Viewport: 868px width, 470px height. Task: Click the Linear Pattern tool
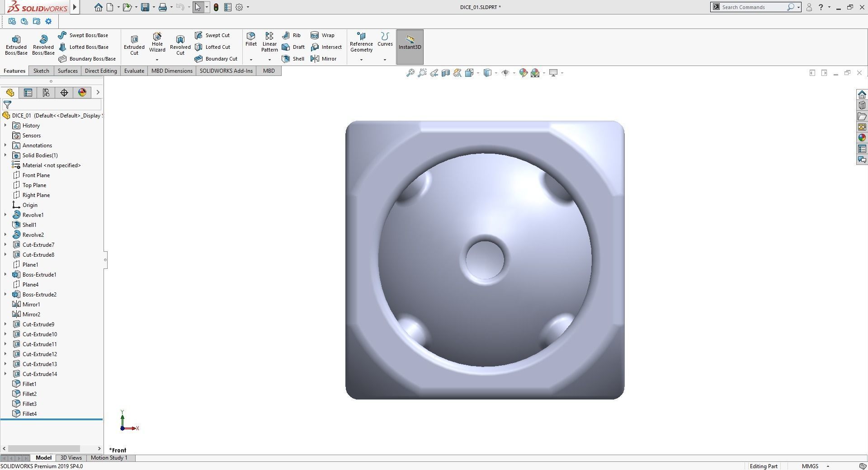(x=269, y=42)
